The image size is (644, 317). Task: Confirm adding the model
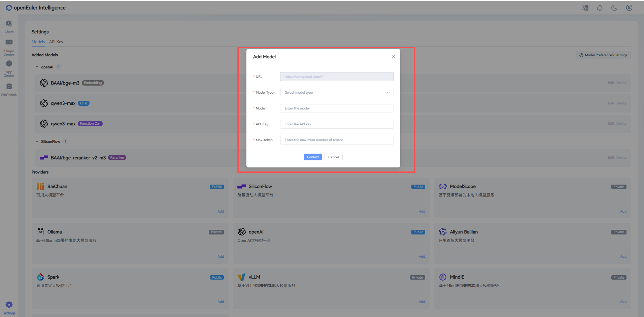coord(313,157)
